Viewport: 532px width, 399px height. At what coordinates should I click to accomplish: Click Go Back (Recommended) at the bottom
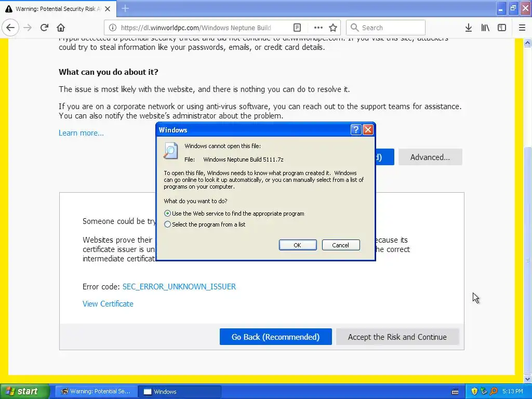point(275,337)
